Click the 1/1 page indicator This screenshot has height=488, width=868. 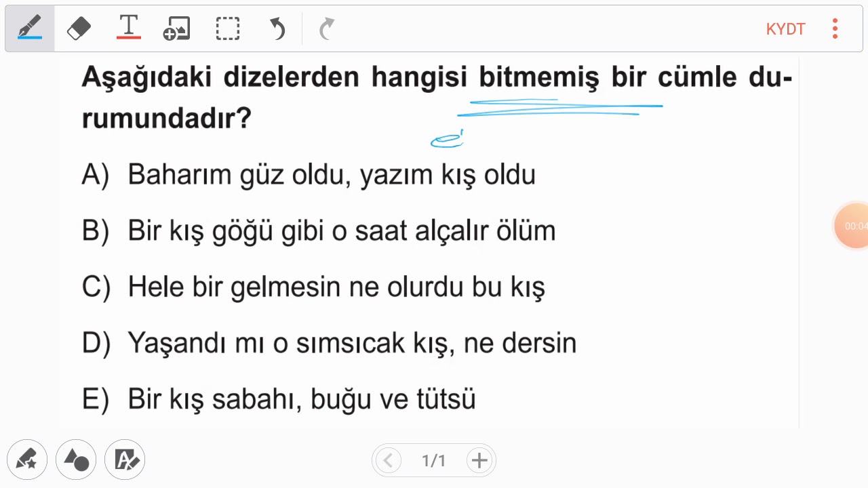[433, 461]
